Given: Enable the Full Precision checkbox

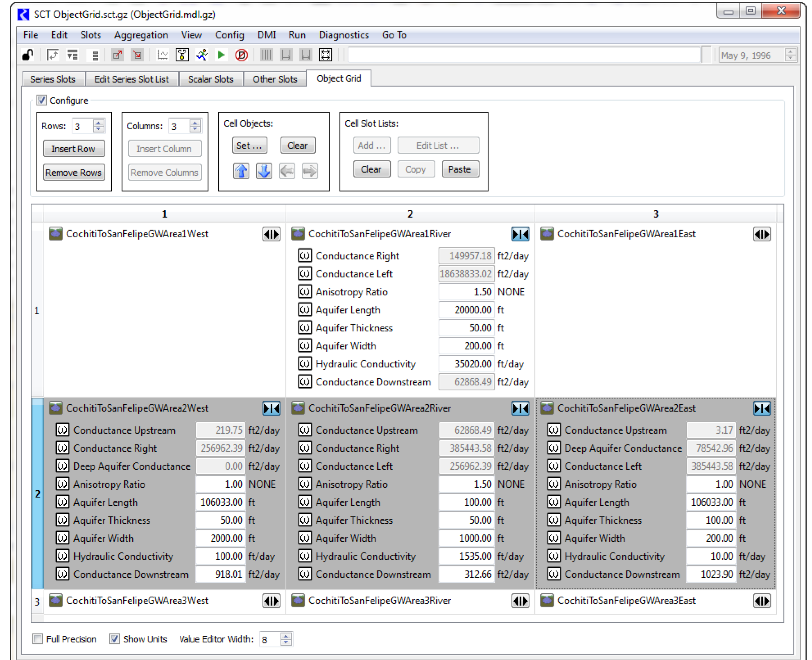Looking at the screenshot, I should click(x=38, y=639).
